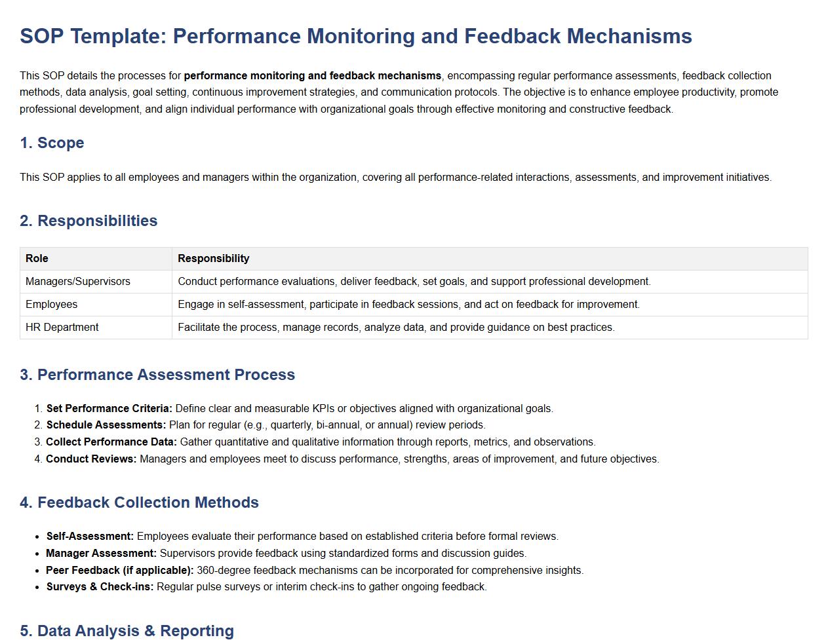
Task: Select the 'HR Department' table cell
Action: [62, 328]
